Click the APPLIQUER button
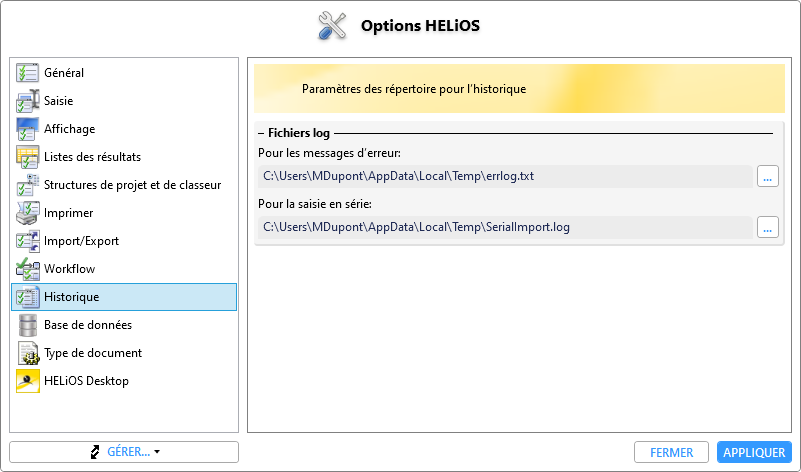Image resolution: width=801 pixels, height=472 pixels. click(x=754, y=452)
